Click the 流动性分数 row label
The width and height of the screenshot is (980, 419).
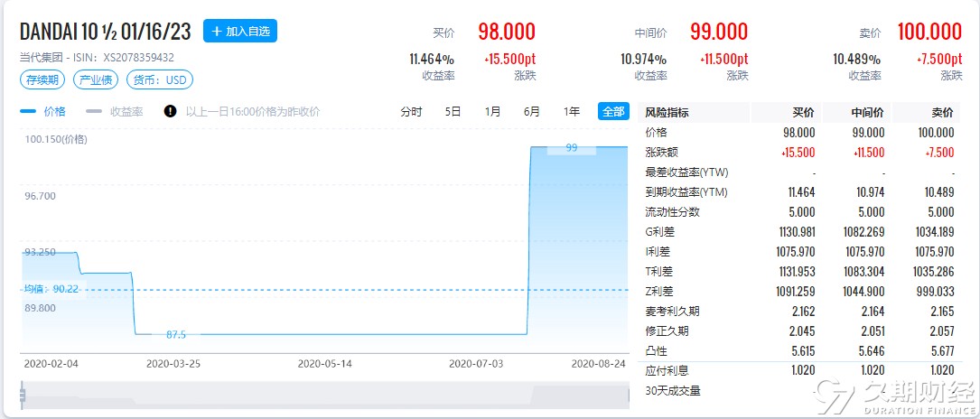[672, 211]
